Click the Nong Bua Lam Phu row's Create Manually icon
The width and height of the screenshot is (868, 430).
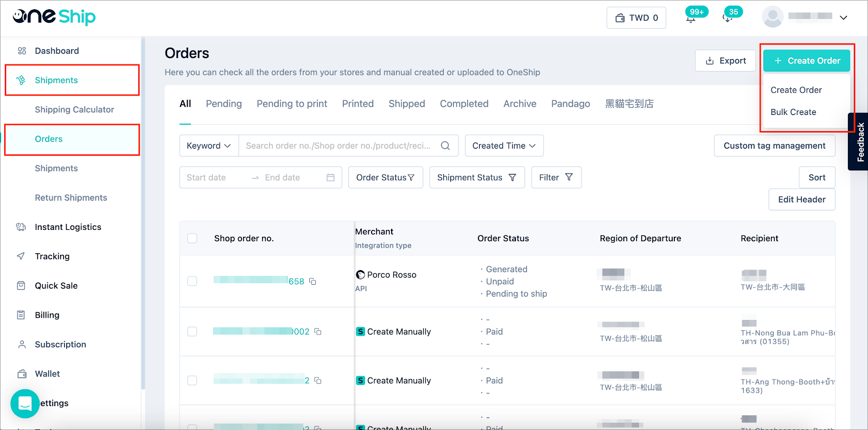[x=360, y=331]
